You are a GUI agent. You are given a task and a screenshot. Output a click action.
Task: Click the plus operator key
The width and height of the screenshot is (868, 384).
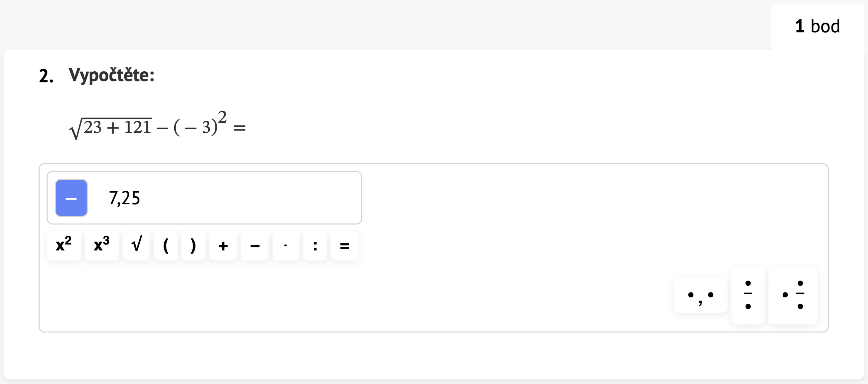tap(223, 245)
